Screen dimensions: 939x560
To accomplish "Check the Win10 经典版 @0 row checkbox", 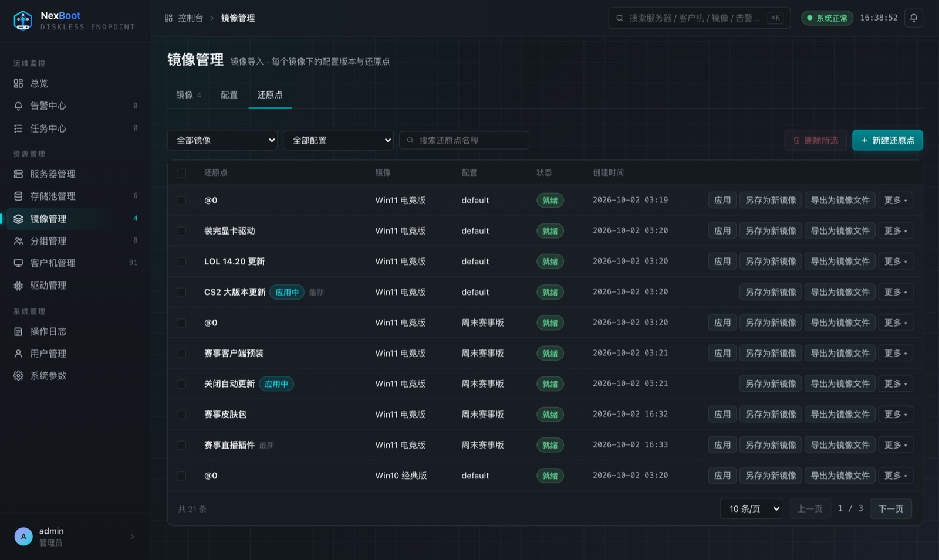I will (x=181, y=476).
